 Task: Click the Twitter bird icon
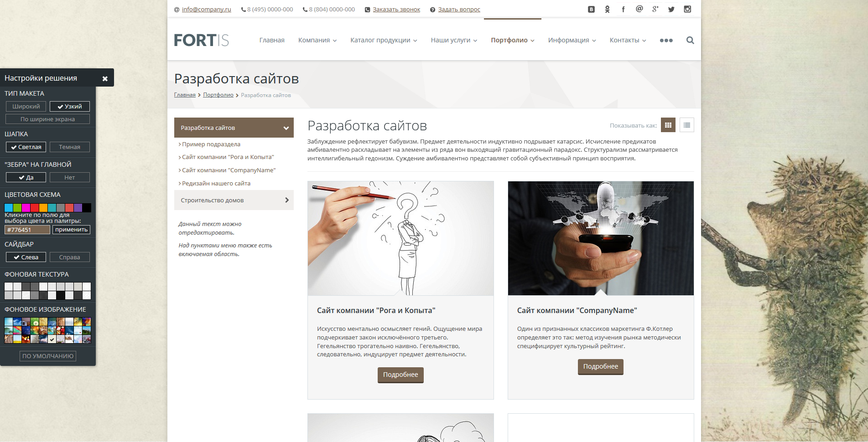[x=671, y=9]
